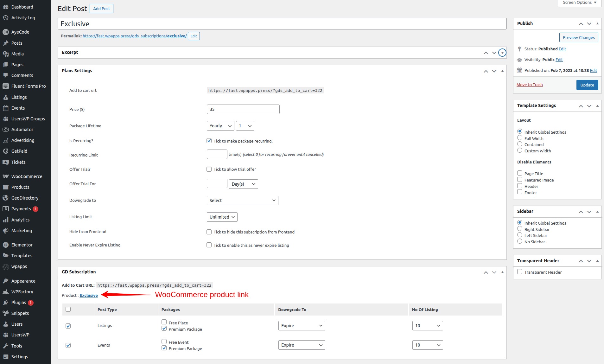Screen dimensions: 604x364
Task: Enable the trial offer checkbox
Action: (209, 169)
